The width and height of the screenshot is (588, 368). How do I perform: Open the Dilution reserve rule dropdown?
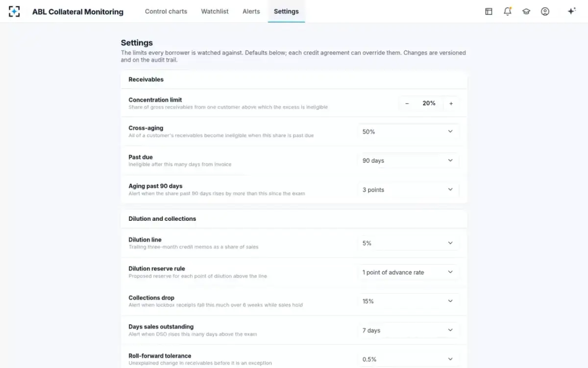pyautogui.click(x=408, y=272)
